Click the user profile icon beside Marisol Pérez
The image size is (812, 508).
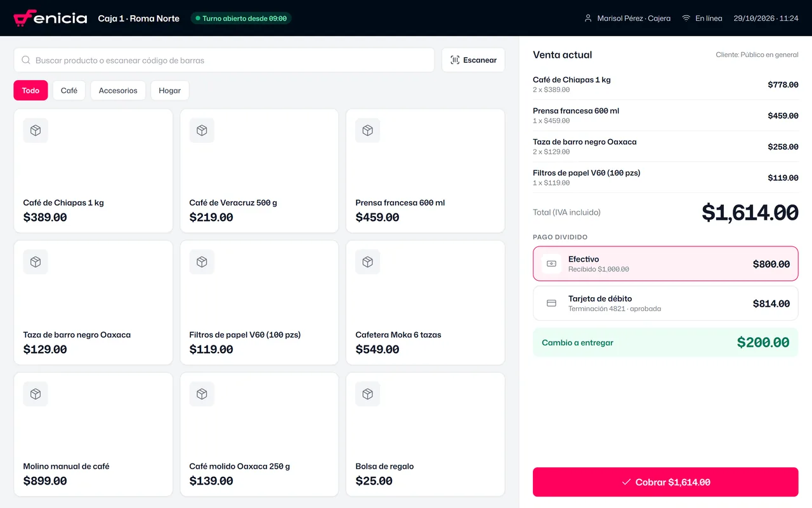588,18
